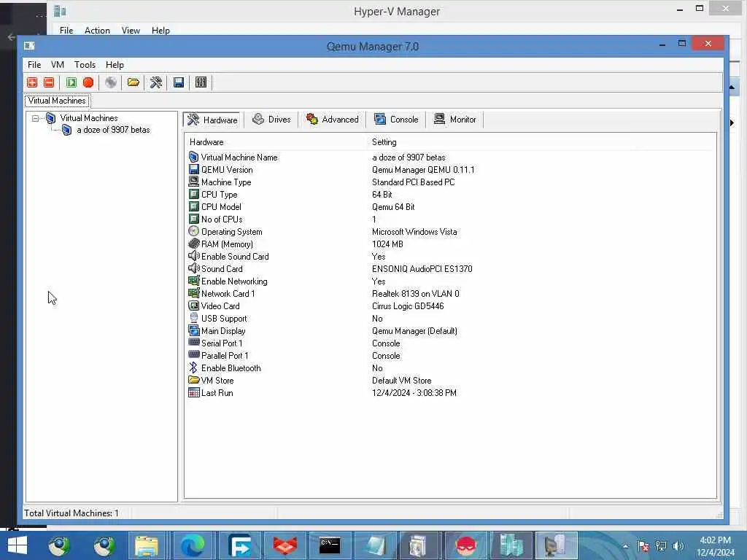Click the Operating System disc icon
The image size is (747, 560).
pyautogui.click(x=193, y=231)
